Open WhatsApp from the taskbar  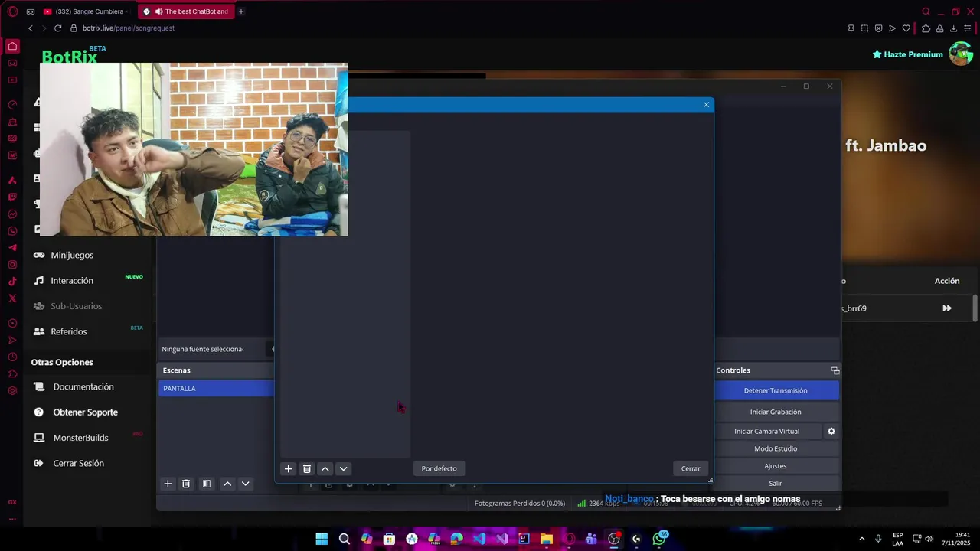[x=659, y=539]
